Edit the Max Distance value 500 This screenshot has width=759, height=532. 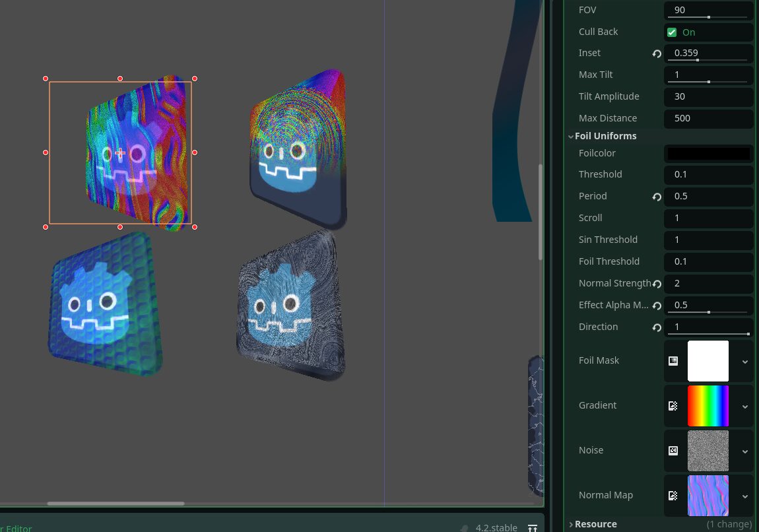709,118
